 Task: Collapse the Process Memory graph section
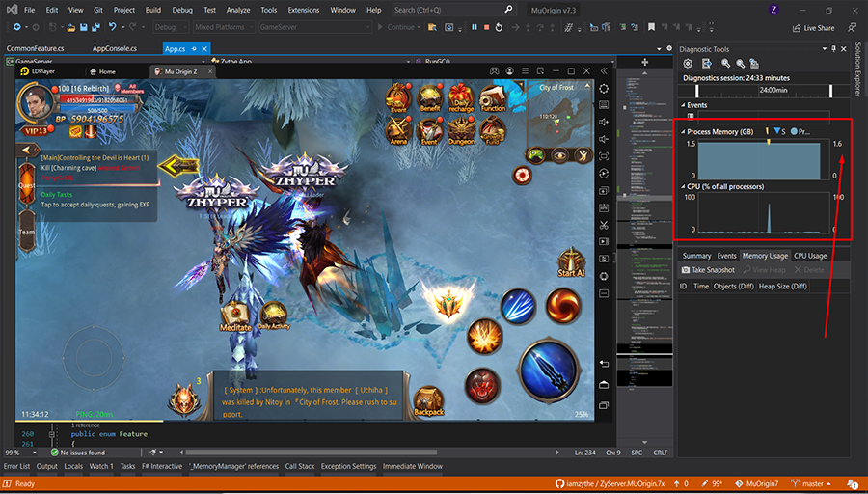click(683, 130)
